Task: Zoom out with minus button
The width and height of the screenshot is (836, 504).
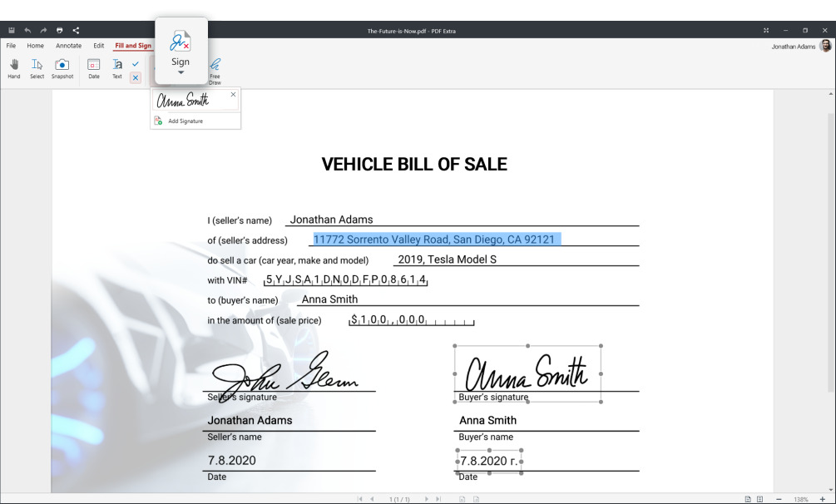Action: (779, 499)
